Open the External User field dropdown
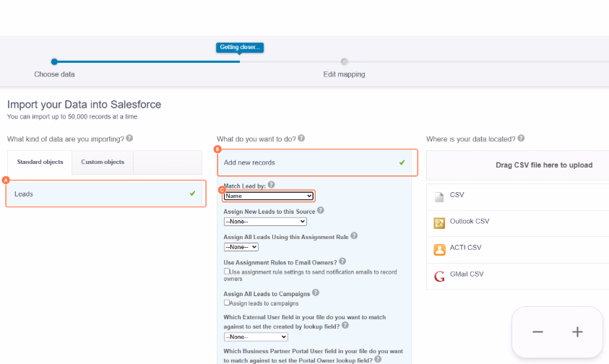The height and width of the screenshot is (364, 609). coord(256,337)
